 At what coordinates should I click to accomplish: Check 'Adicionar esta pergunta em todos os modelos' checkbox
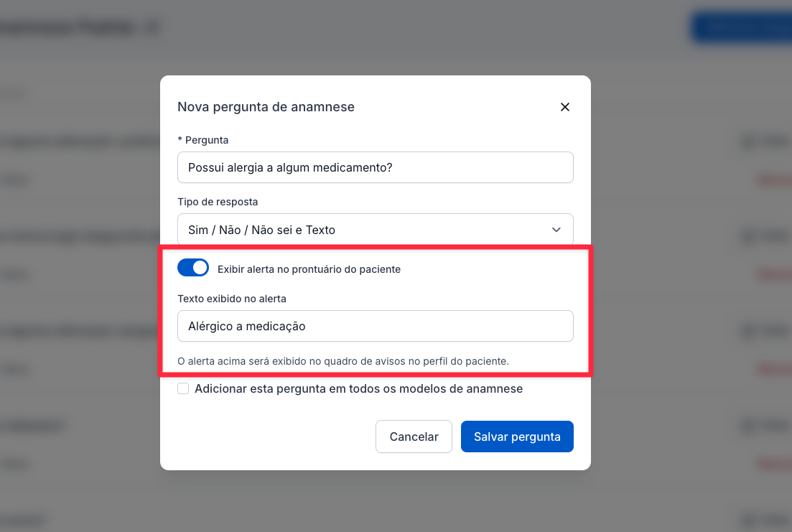click(183, 388)
